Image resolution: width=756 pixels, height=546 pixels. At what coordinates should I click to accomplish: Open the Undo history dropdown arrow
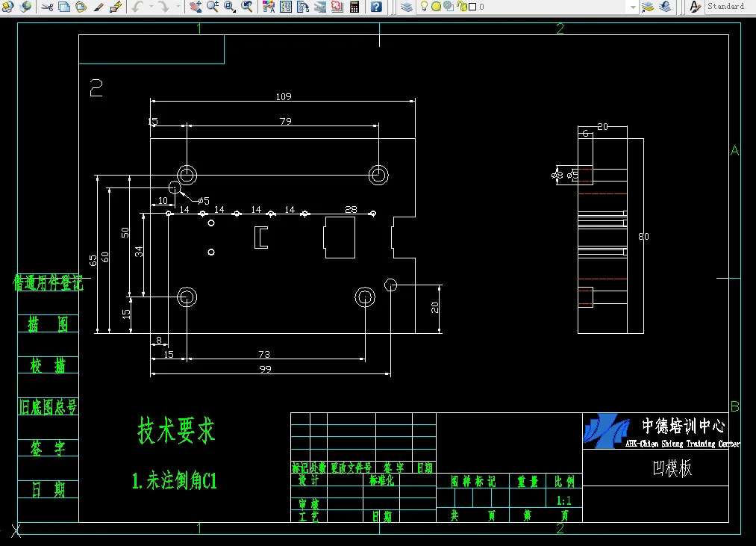pyautogui.click(x=151, y=6)
